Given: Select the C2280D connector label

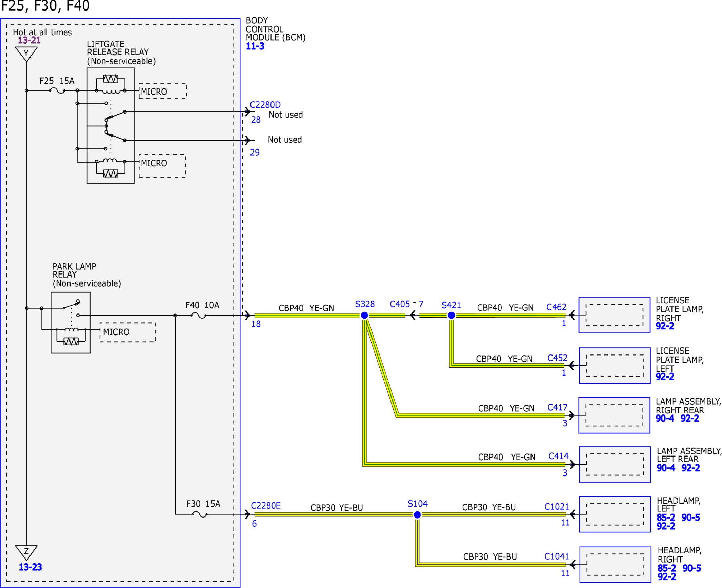Looking at the screenshot, I should (265, 105).
